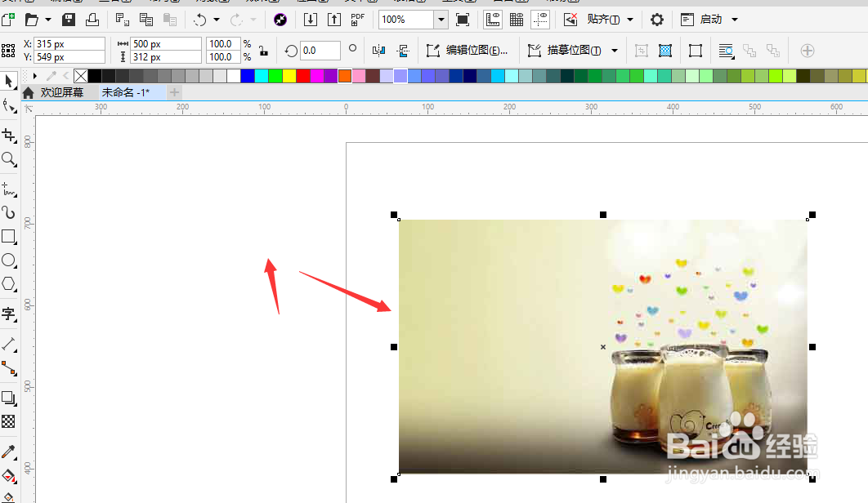Toggle the Show rulers button
The image size is (868, 503).
(492, 20)
